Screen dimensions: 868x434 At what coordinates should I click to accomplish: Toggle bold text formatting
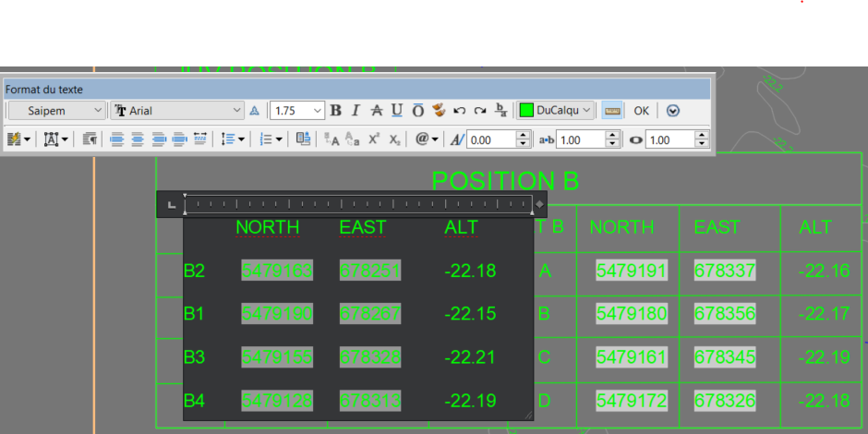[x=335, y=111]
